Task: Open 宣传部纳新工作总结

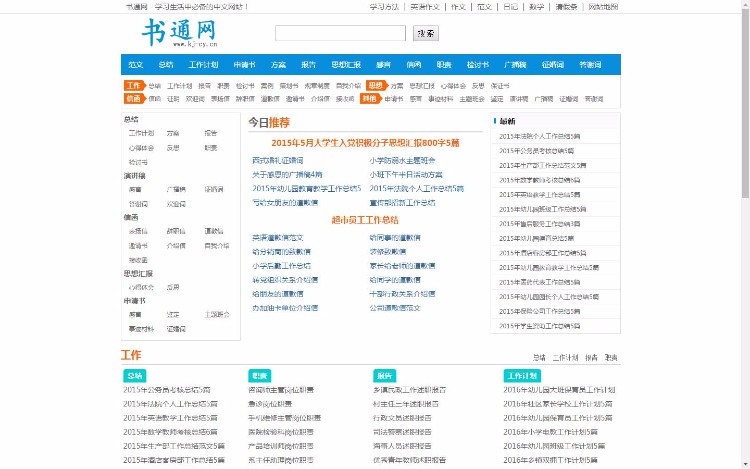Action: (x=402, y=203)
